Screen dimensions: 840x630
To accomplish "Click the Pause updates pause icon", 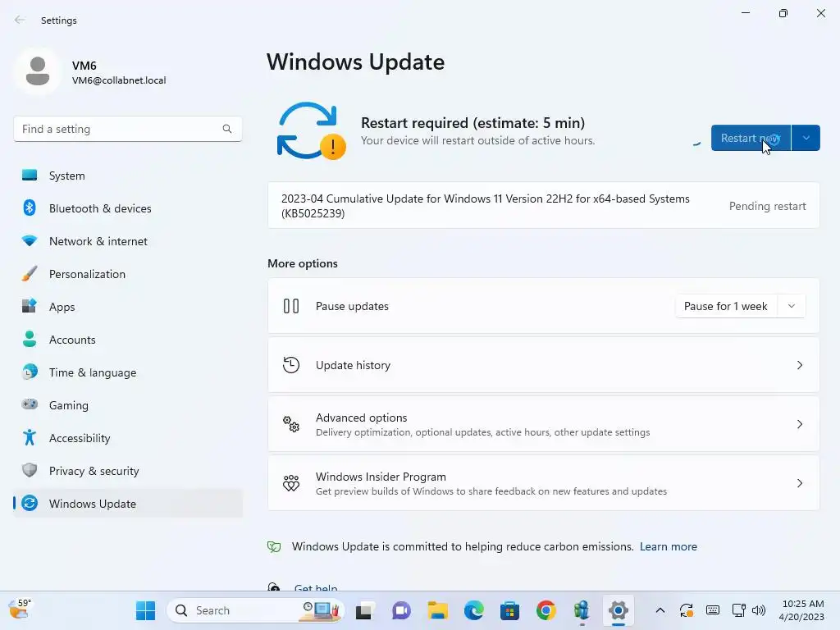I will click(x=291, y=306).
